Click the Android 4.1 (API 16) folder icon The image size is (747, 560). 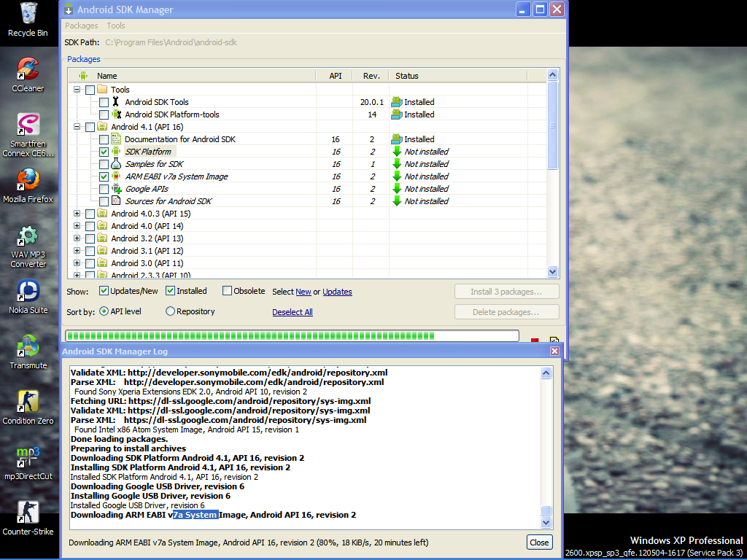coord(102,127)
